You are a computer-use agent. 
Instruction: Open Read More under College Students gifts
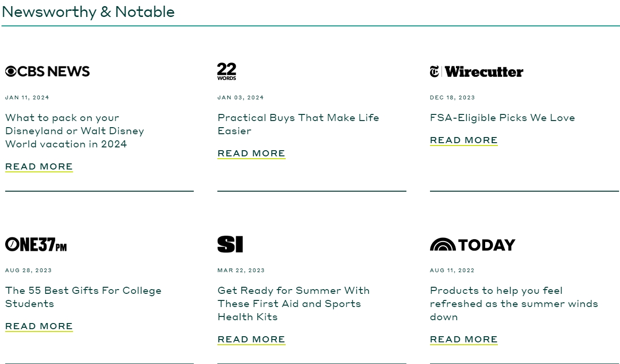coord(39,326)
